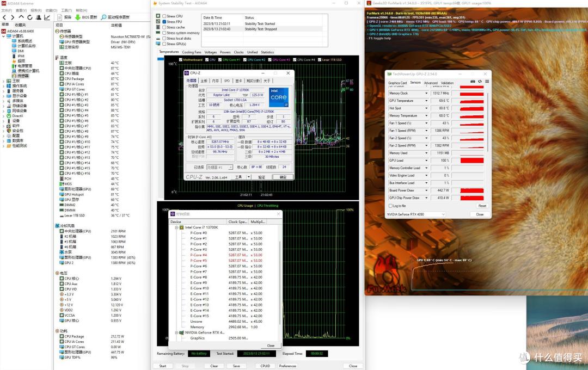Screen dimensions: 588x370
Task: Open CPU-Z 工具 dropdown arrow
Action: point(248,177)
